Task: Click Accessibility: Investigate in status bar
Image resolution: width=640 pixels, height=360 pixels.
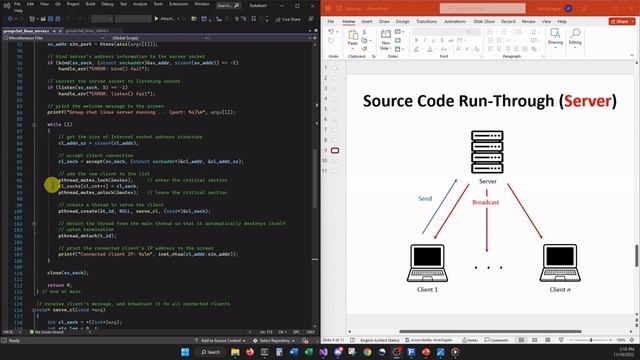Action: [x=429, y=340]
